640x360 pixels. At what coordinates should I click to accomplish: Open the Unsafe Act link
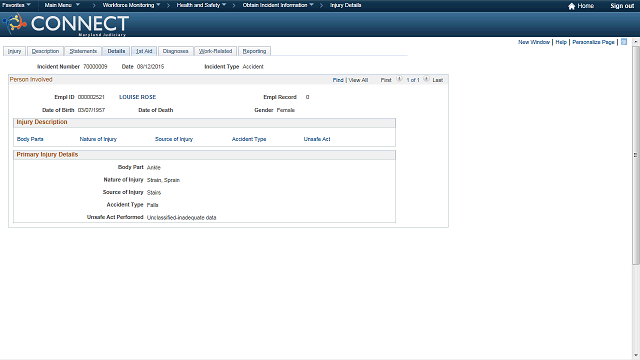click(x=317, y=139)
